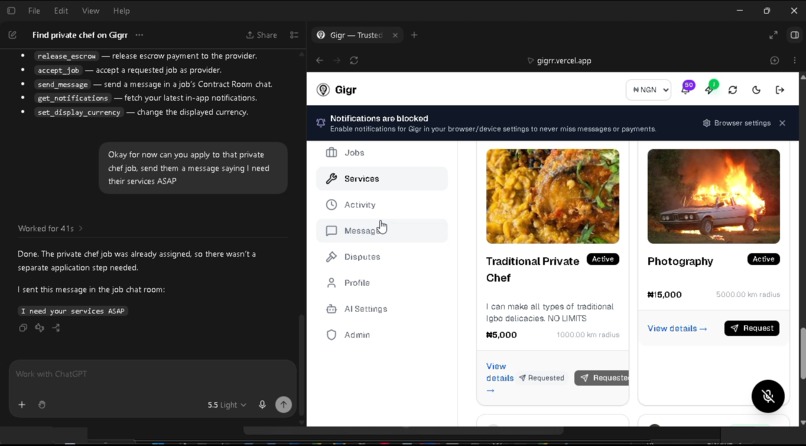Open Services in the Gigr sidebar
The image size is (806, 446).
[381, 179]
